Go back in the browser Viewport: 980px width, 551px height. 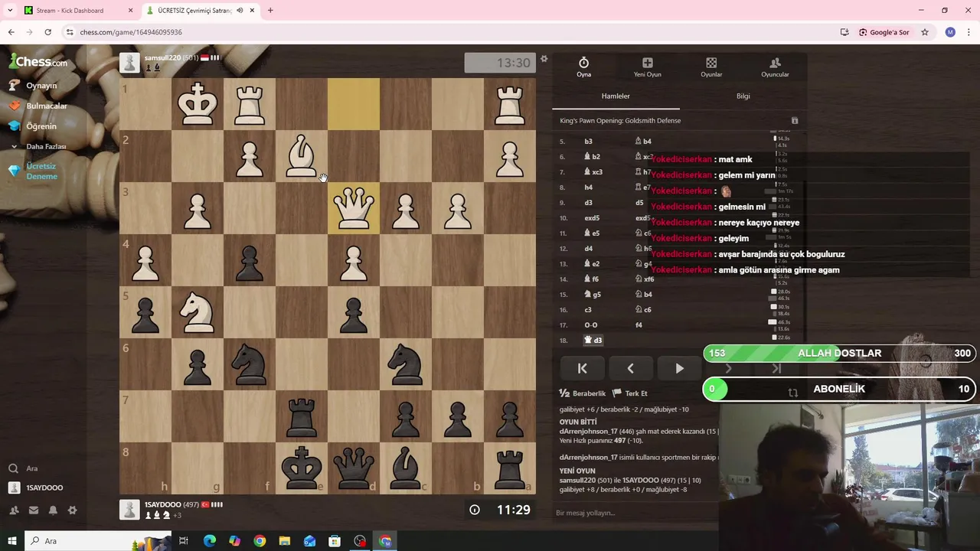[x=11, y=32]
